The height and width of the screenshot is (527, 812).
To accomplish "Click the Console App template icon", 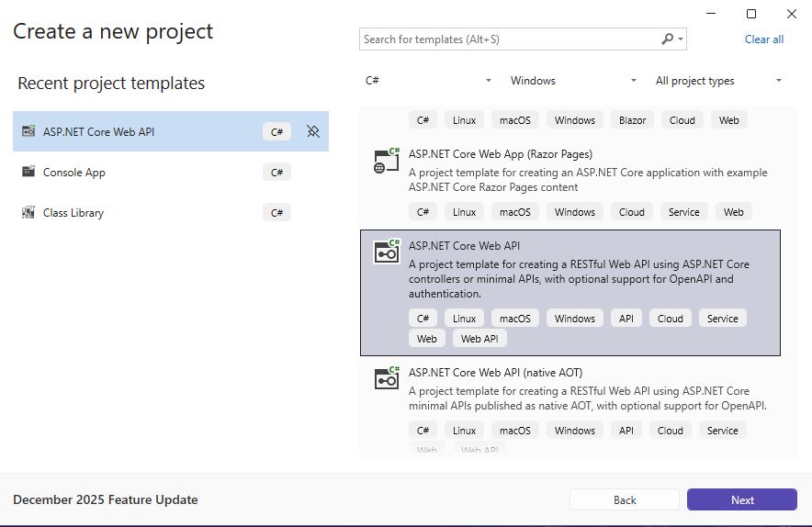I will (28, 172).
